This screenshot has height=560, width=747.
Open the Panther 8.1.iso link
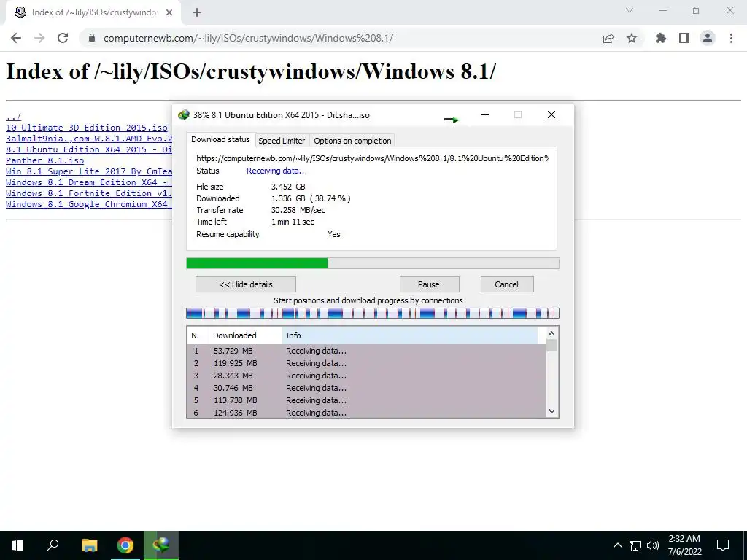tap(44, 160)
